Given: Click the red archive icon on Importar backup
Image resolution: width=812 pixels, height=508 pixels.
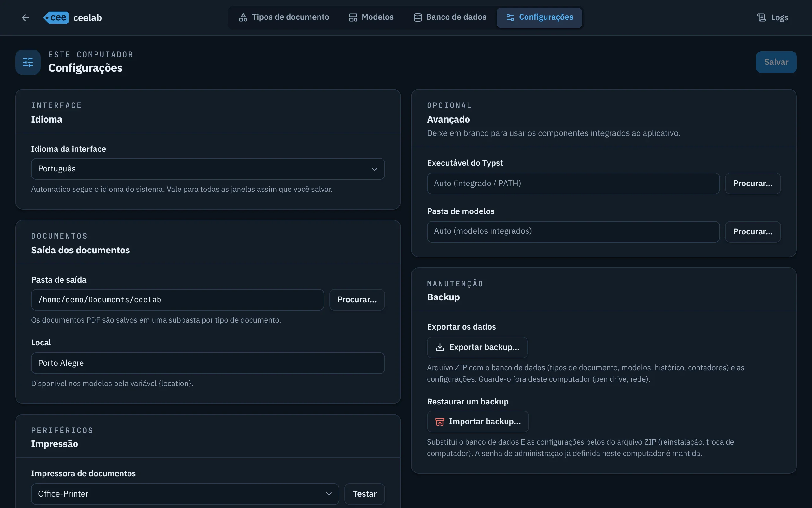Looking at the screenshot, I should click(440, 422).
